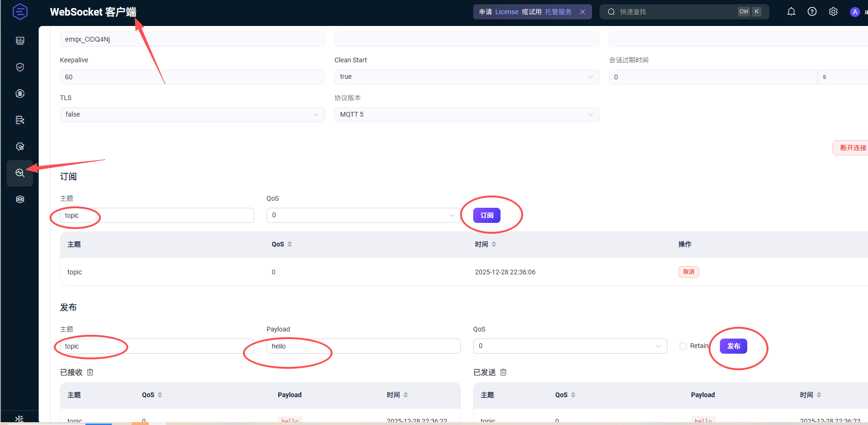The height and width of the screenshot is (425, 868).
Task: Click the WebSocket 客户端 page title
Action: 93,12
